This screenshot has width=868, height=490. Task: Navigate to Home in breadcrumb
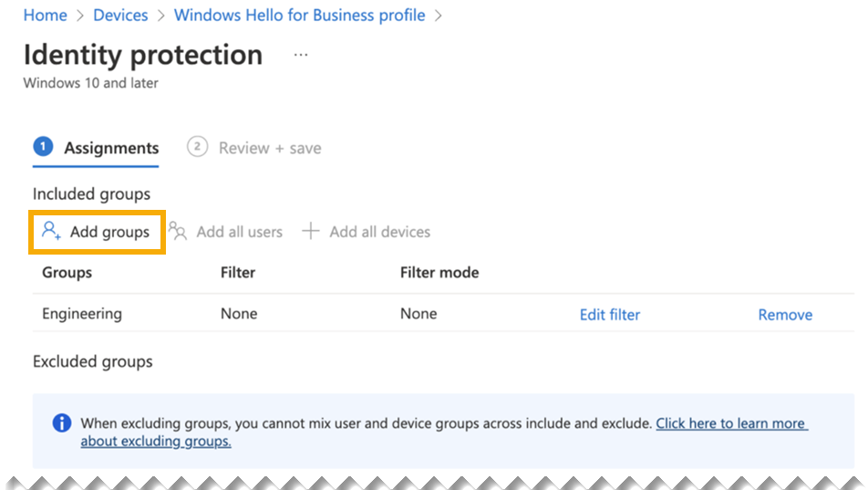point(46,16)
